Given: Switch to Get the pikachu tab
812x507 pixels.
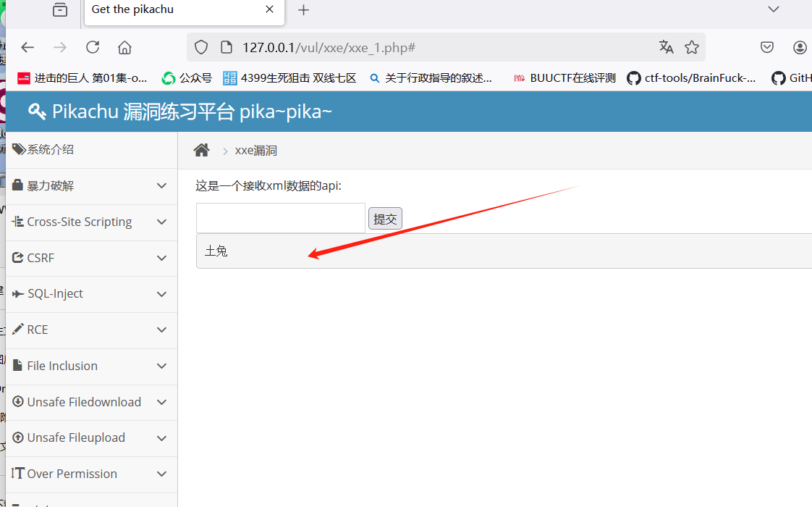Looking at the screenshot, I should (184, 12).
